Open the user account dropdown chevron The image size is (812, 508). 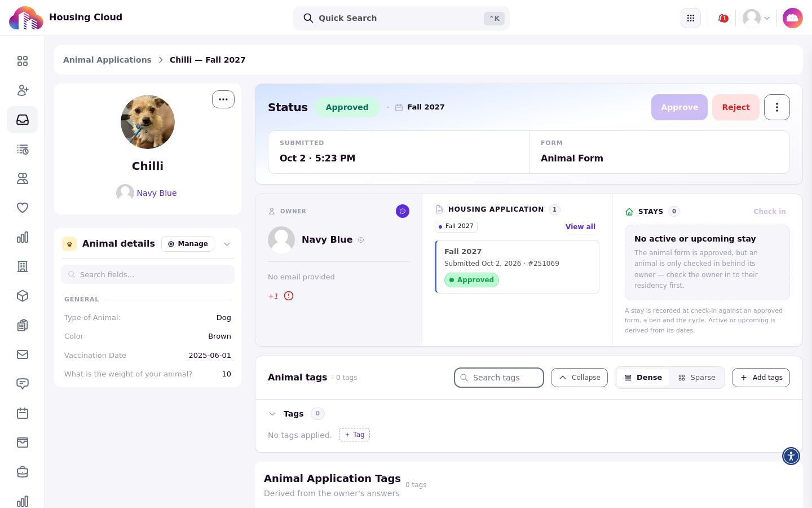click(767, 18)
